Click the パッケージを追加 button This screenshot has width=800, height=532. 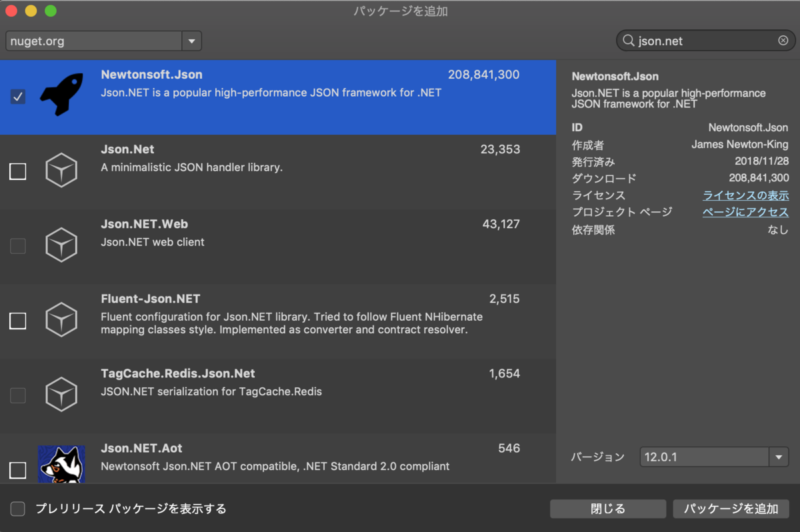click(x=731, y=508)
